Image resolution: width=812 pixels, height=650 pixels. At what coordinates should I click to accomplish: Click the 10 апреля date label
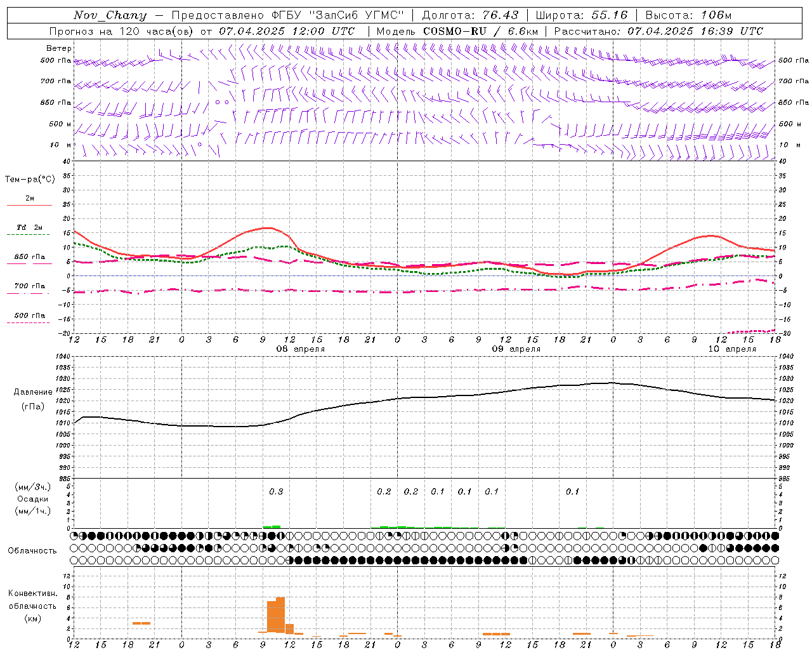click(x=732, y=349)
